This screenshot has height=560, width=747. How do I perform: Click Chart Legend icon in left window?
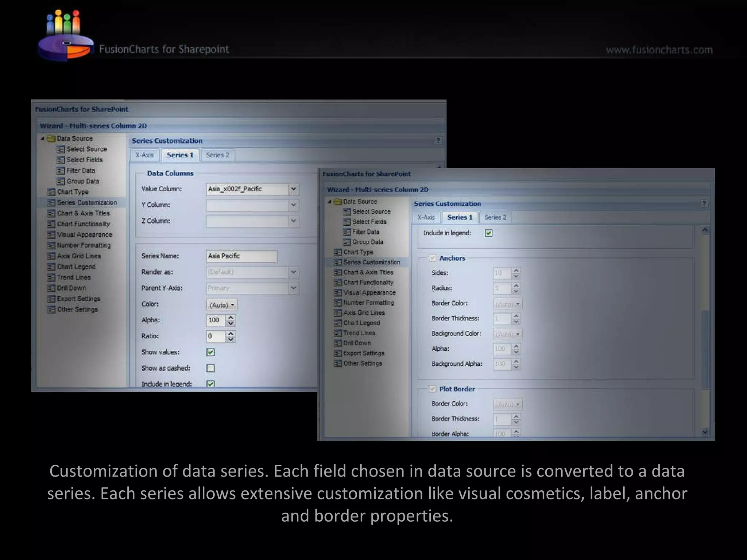[51, 267]
